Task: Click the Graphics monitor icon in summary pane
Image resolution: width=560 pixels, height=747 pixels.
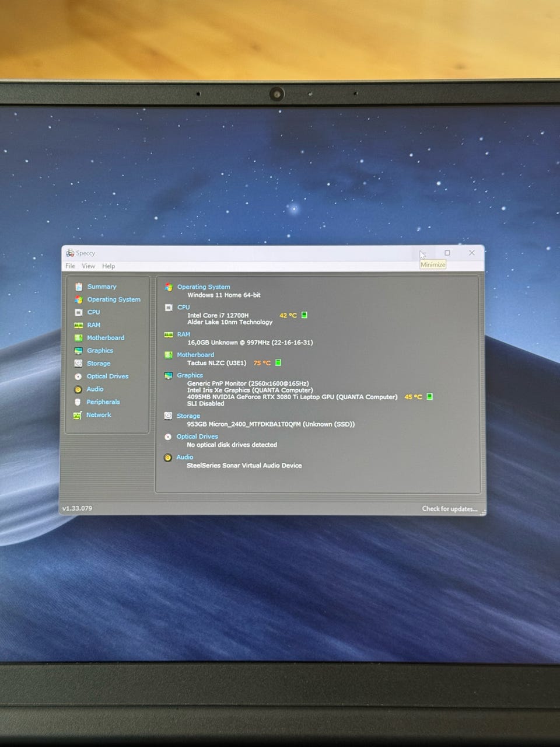Action: click(168, 375)
